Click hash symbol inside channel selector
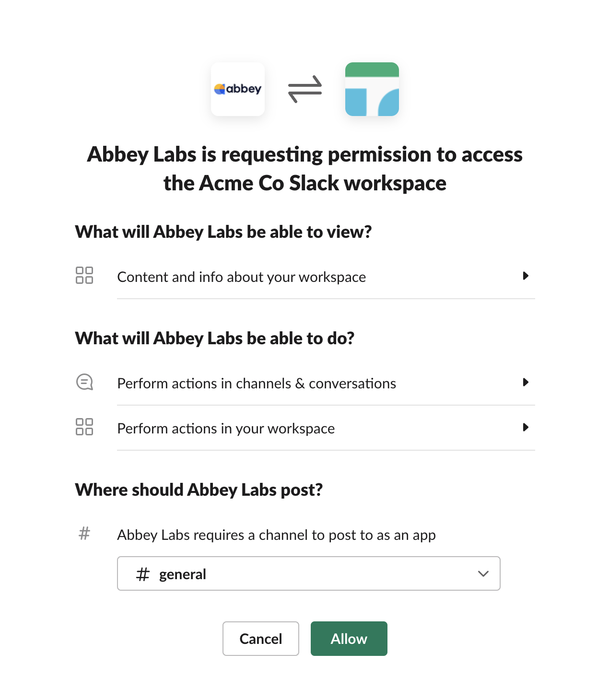This screenshot has height=700, width=609. [x=143, y=574]
